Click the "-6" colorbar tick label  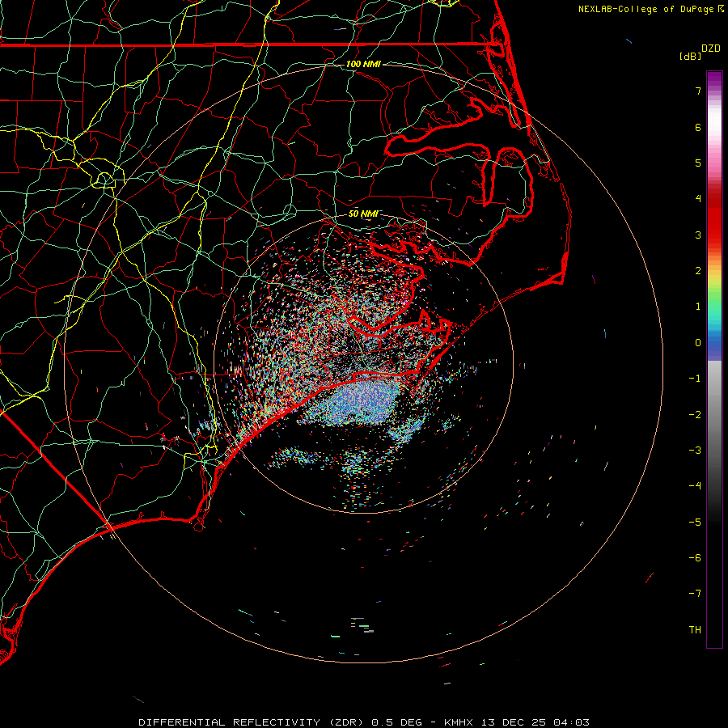click(x=695, y=558)
